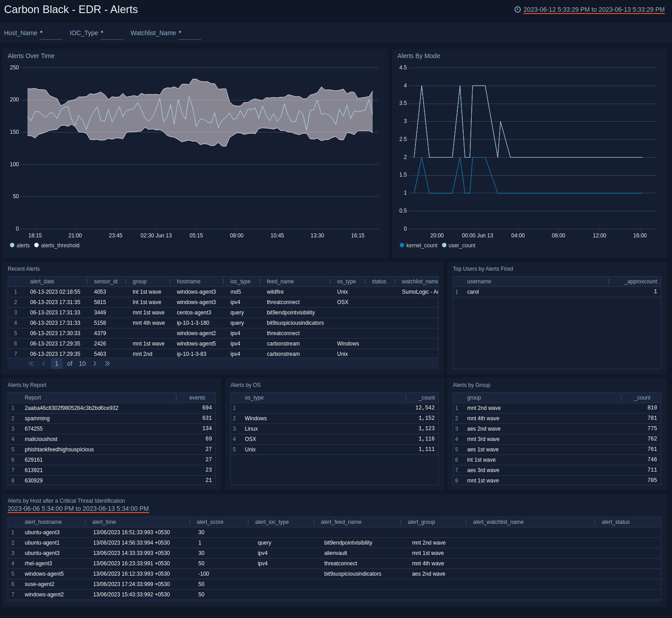Sort Recent Alerts by alert_date column
The width and height of the screenshot is (672, 618).
42,281
